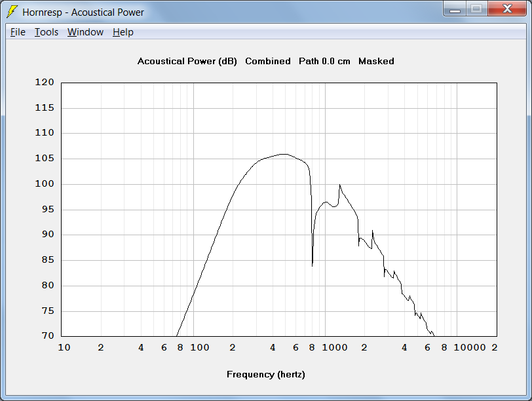Click the sharp notch bottoming out near 85 dB
Screen dimensions: 532x401
click(312, 265)
